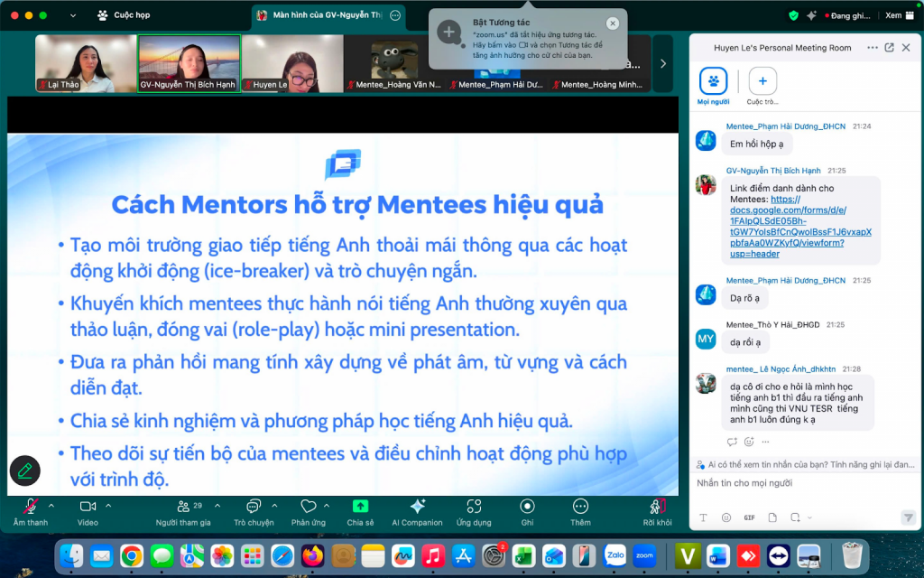Viewport: 924px width, 578px height.
Task: Click the Rời khỏi leave meeting button
Action: pyautogui.click(x=657, y=507)
